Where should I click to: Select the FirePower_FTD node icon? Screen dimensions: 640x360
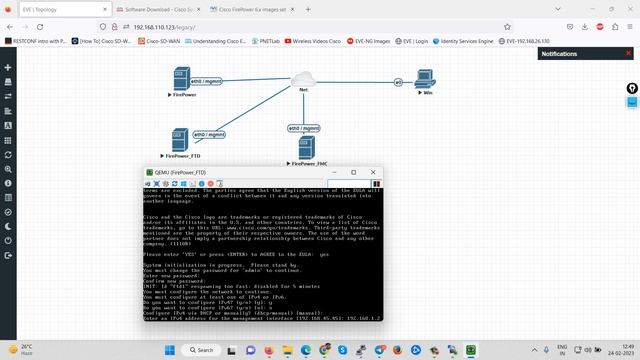pos(180,140)
